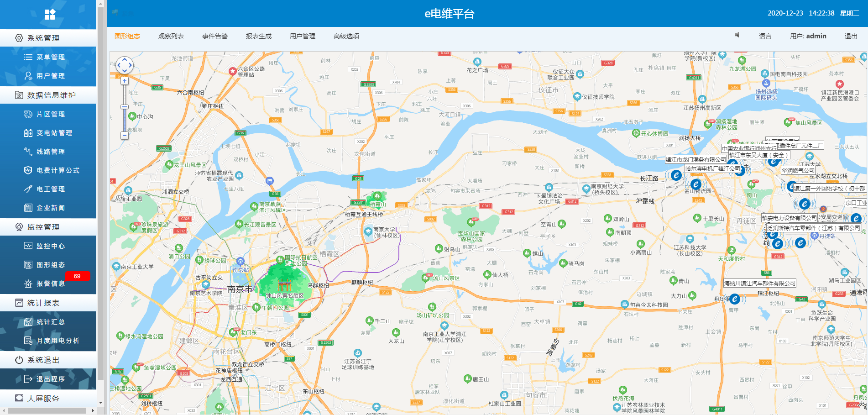This screenshot has height=415, width=868.
Task: Zoom out the map with the bottom minus button
Action: (125, 136)
